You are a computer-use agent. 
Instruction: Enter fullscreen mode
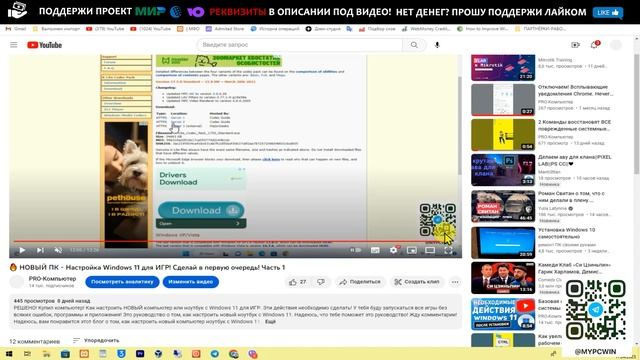tap(448, 250)
